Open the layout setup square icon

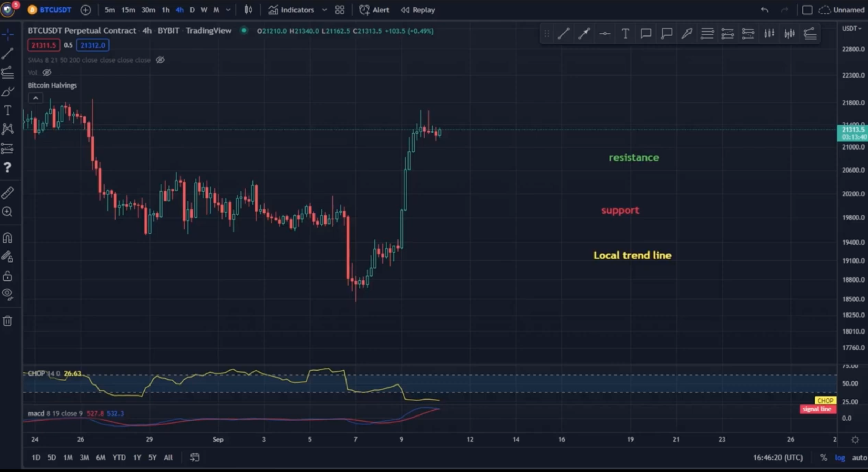coord(807,10)
